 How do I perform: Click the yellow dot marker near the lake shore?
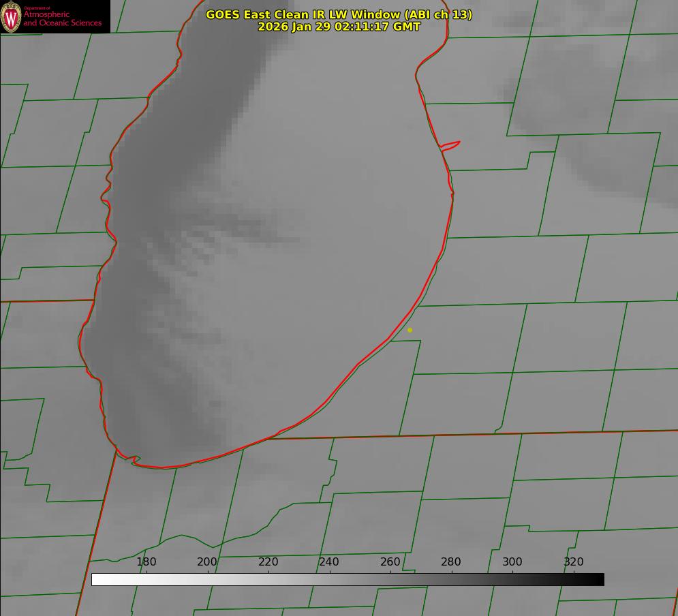point(410,330)
